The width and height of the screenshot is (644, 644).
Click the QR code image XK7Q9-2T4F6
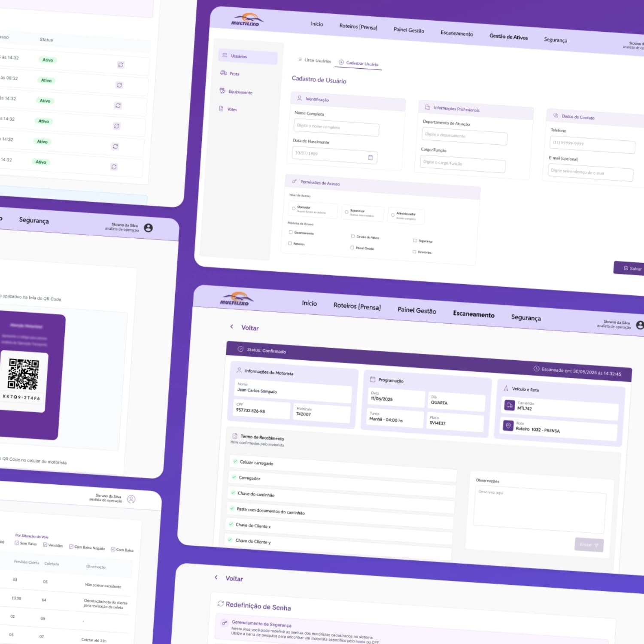tap(24, 374)
